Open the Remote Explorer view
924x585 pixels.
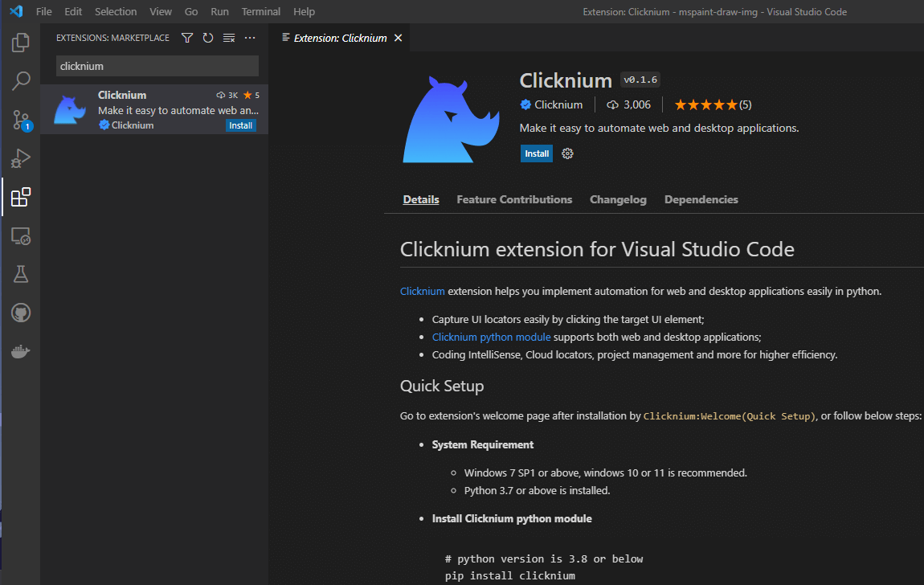(21, 236)
